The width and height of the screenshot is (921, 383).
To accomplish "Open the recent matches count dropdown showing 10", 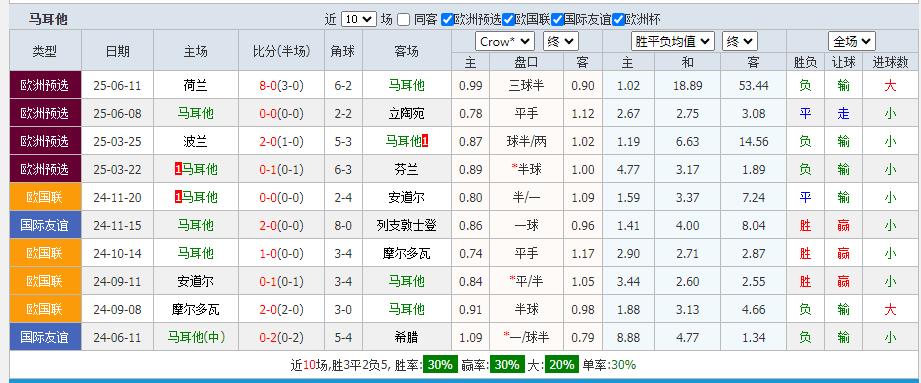I will tap(358, 19).
